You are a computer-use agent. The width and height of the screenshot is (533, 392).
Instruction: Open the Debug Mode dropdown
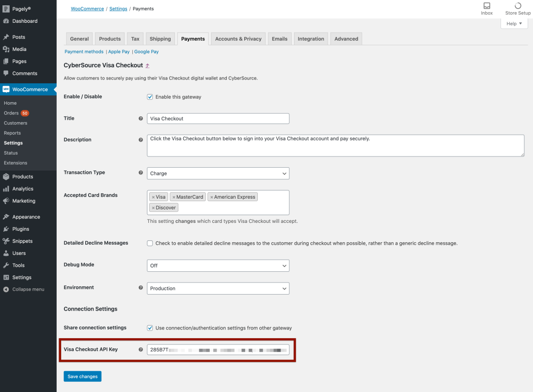pyautogui.click(x=218, y=266)
